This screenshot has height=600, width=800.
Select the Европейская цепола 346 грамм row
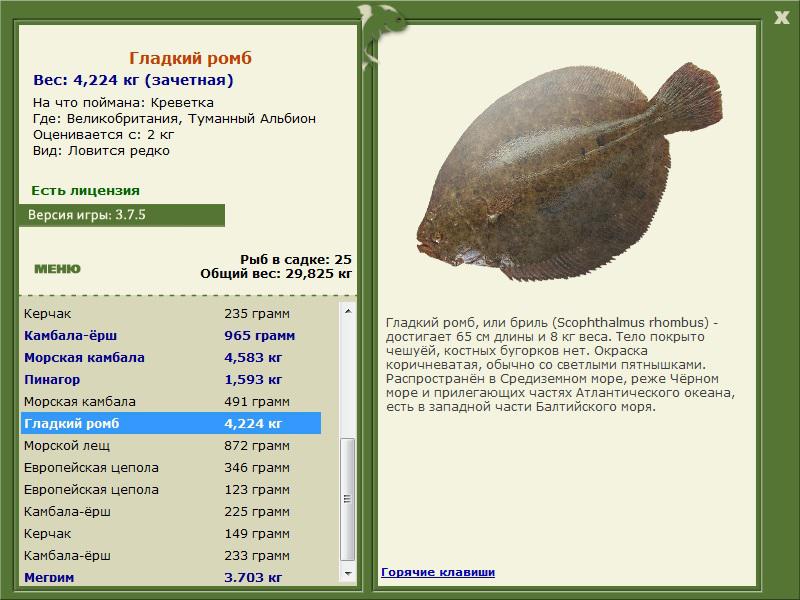click(171, 467)
